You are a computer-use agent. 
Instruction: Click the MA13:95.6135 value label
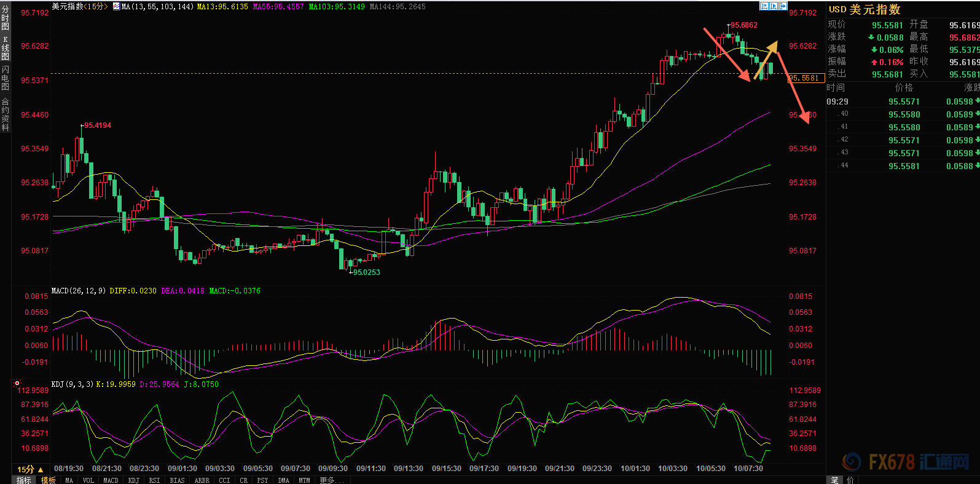pyautogui.click(x=222, y=7)
